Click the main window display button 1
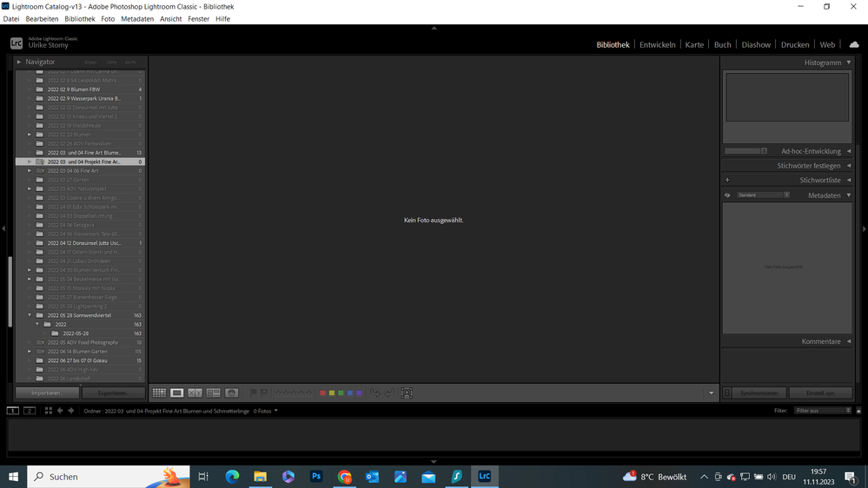The width and height of the screenshot is (868, 488). pyautogui.click(x=13, y=411)
